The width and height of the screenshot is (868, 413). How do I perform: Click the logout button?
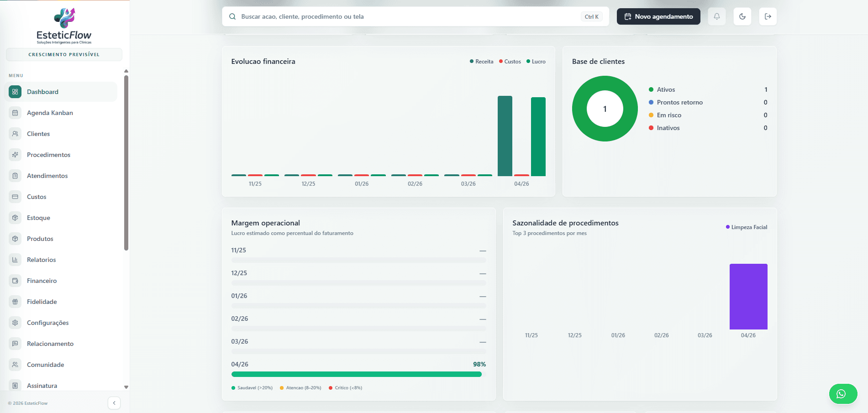point(768,16)
